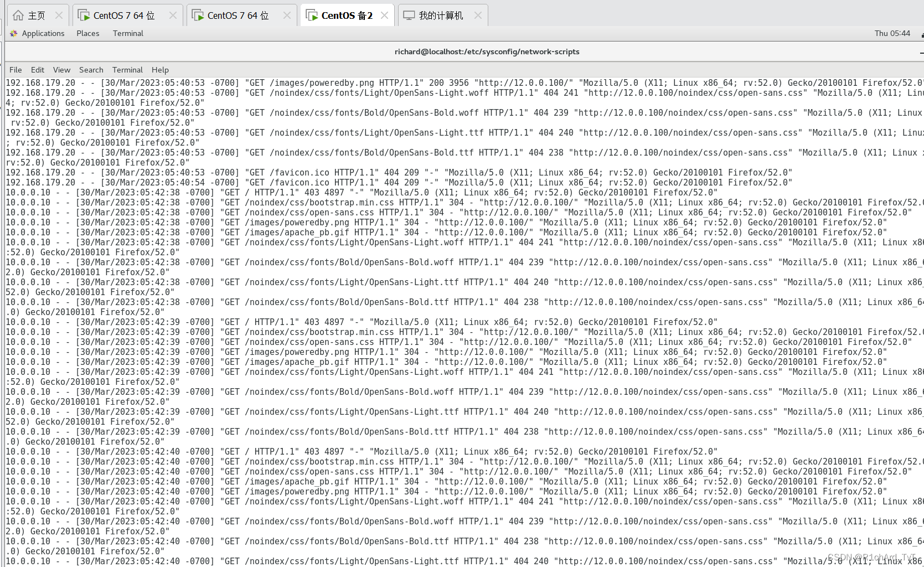Open the Terminal menu in the terminal menubar
This screenshot has width=924, height=567.
tap(127, 69)
